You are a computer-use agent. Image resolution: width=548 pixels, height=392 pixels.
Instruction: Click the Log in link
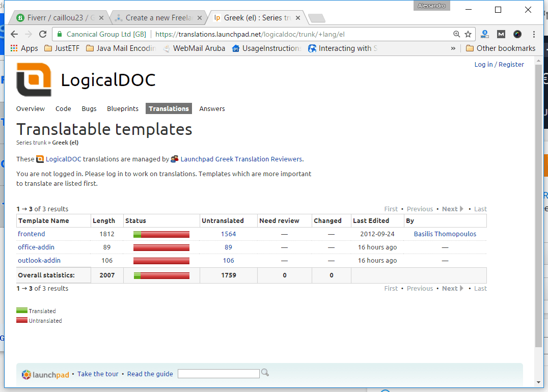coord(483,64)
